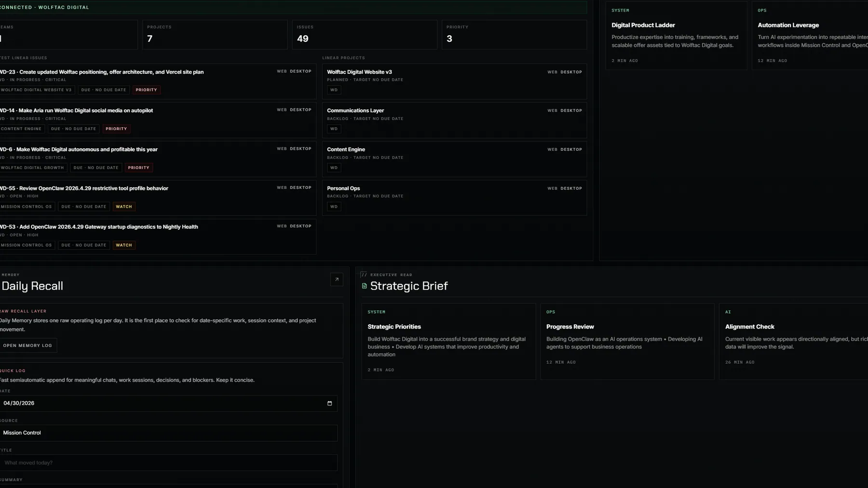Open WD-55 issue via its WEB link
The image size is (868, 488).
point(282,188)
